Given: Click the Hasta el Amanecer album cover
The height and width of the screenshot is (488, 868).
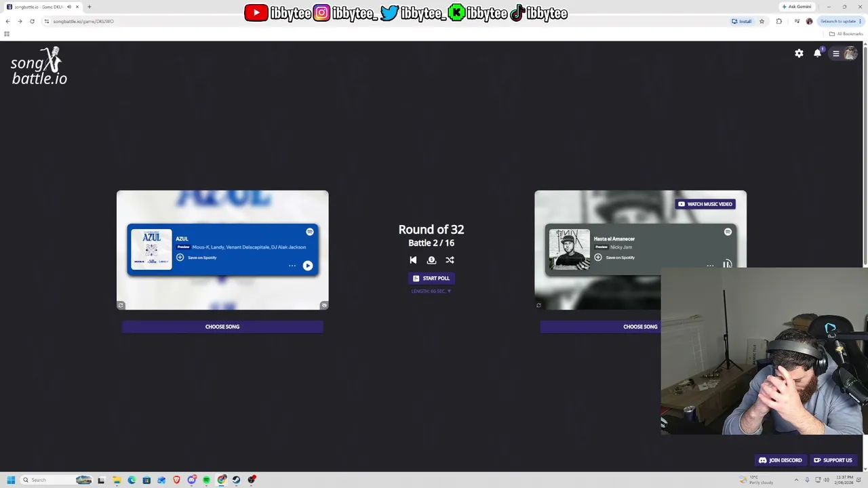Looking at the screenshot, I should click(x=569, y=249).
